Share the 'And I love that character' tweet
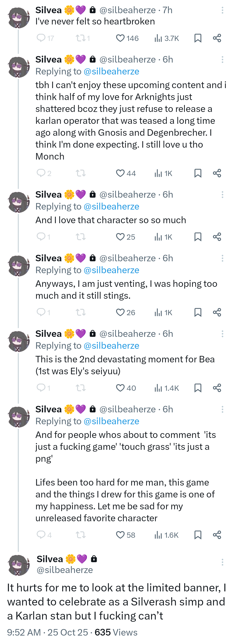Image resolution: width=234 pixels, height=644 pixels. [217, 237]
